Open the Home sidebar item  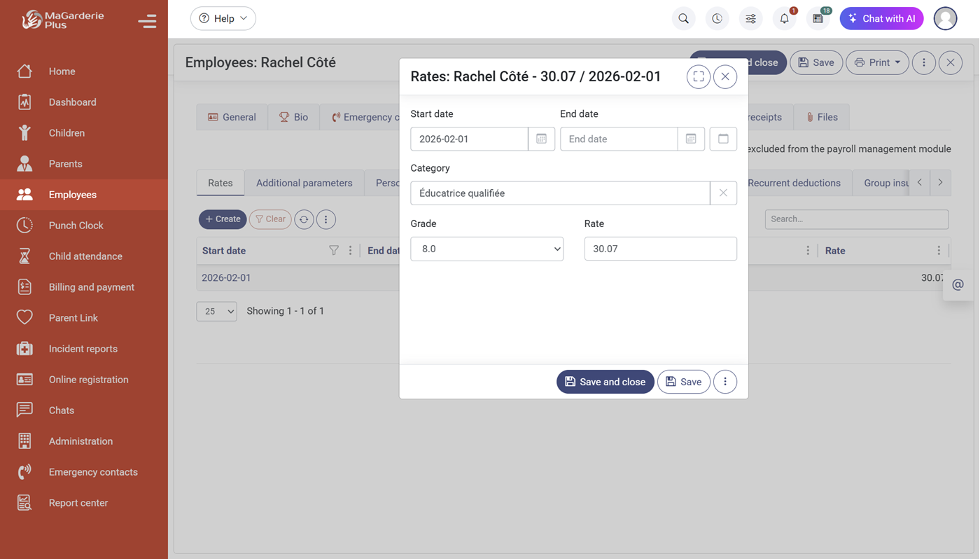(84, 71)
